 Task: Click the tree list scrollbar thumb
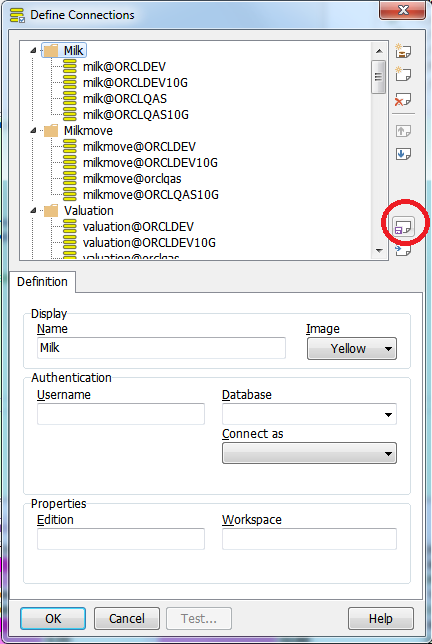378,77
